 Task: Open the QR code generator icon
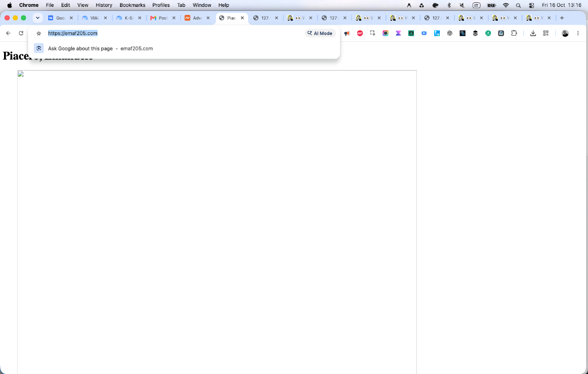(546, 33)
